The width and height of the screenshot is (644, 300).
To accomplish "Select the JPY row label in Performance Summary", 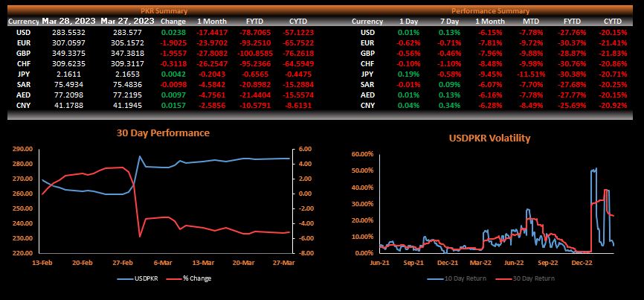I will pos(367,74).
